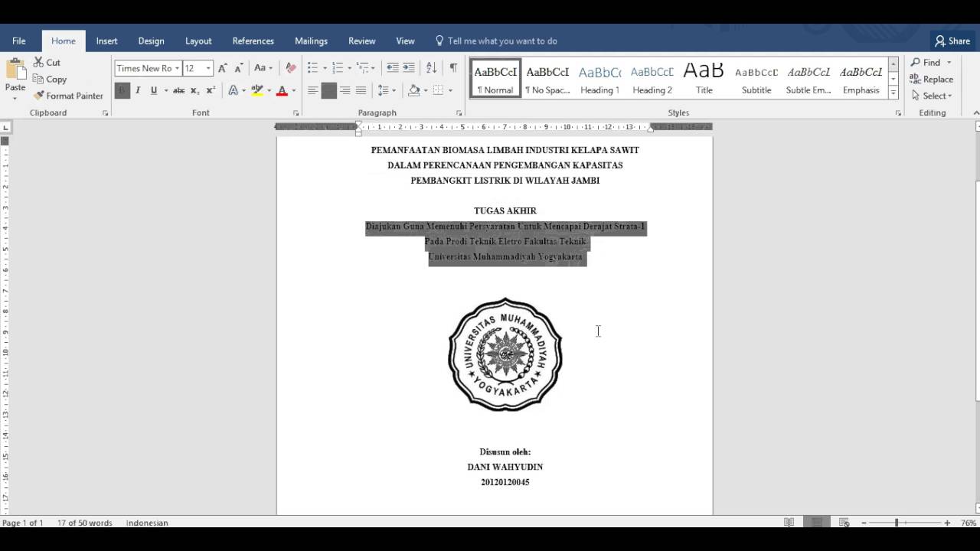
Task: Align selected text to the left
Action: tap(312, 90)
